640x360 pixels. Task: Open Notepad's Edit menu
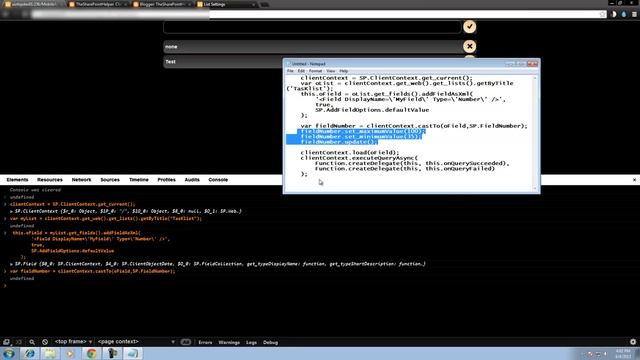(301, 71)
